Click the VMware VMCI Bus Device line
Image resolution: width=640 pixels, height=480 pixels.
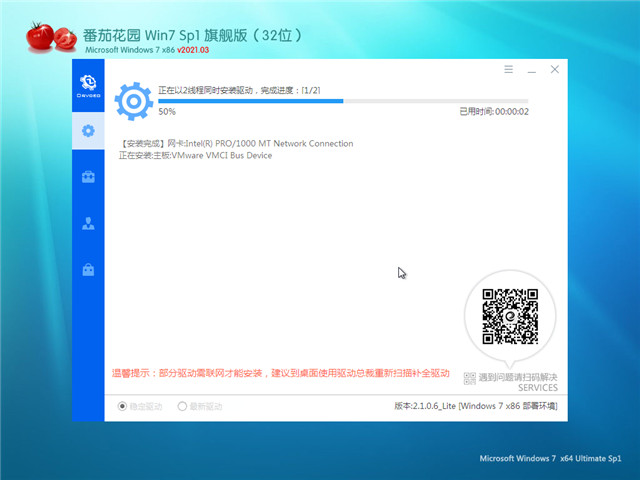point(196,156)
